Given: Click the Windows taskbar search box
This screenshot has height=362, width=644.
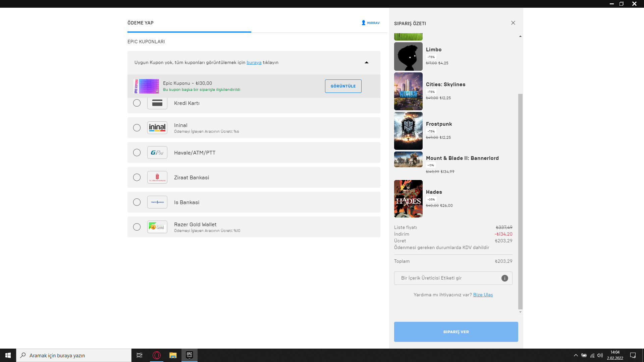Looking at the screenshot, I should 74,355.
